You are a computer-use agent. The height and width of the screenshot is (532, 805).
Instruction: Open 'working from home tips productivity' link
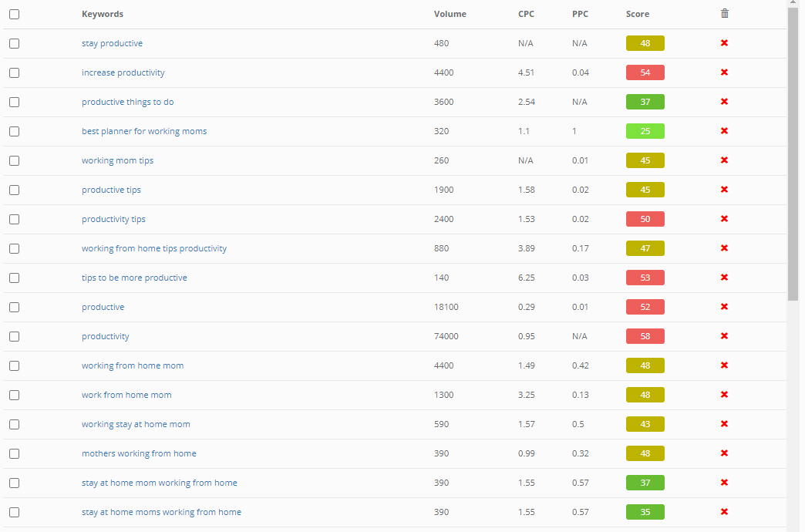pyautogui.click(x=154, y=248)
